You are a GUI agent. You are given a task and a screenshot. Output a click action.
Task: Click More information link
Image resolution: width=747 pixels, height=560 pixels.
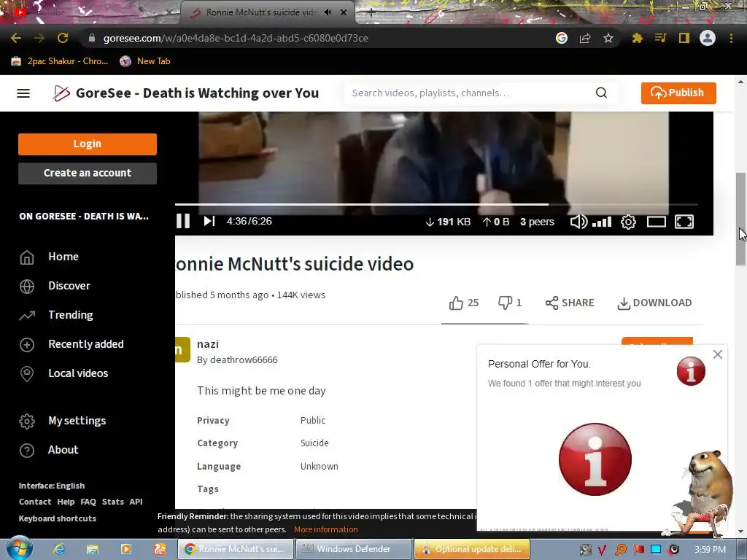pyautogui.click(x=326, y=529)
